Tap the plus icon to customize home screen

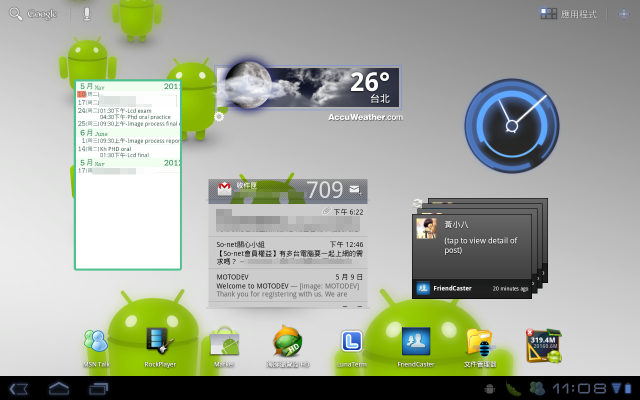coord(624,14)
